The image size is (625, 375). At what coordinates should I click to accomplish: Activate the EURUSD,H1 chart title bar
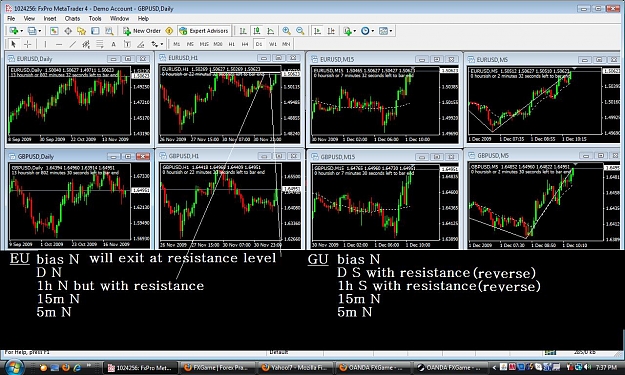[229, 58]
